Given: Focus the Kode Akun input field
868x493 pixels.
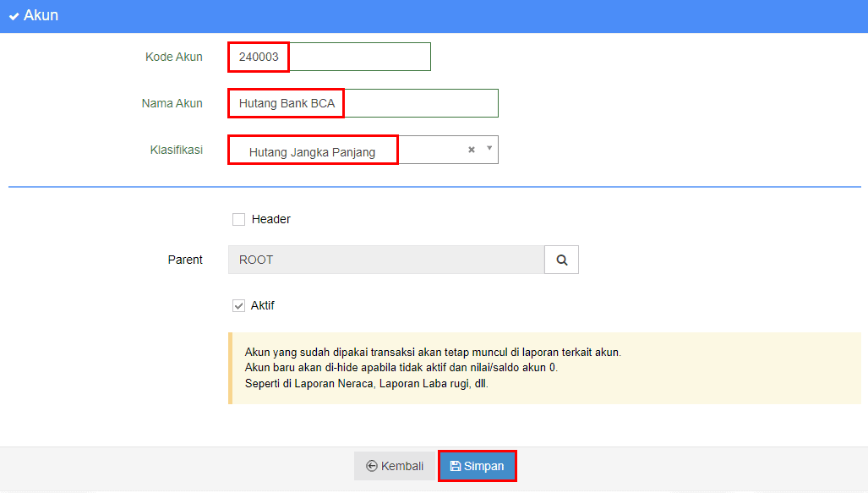Looking at the screenshot, I should tap(330, 57).
